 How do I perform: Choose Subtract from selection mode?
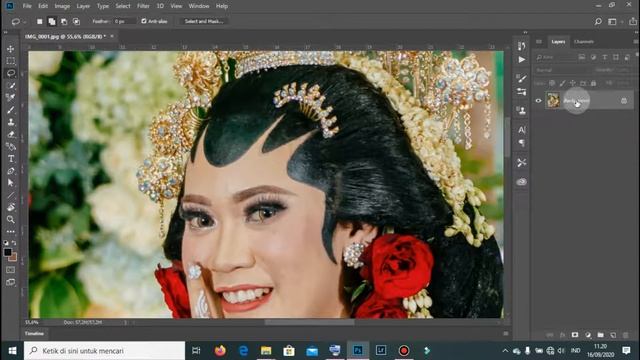[64, 21]
